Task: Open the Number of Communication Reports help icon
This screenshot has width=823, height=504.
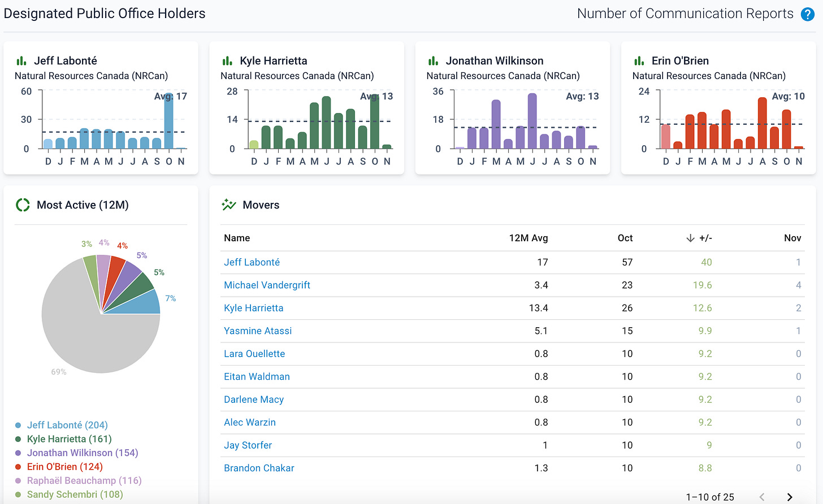Action: click(808, 14)
